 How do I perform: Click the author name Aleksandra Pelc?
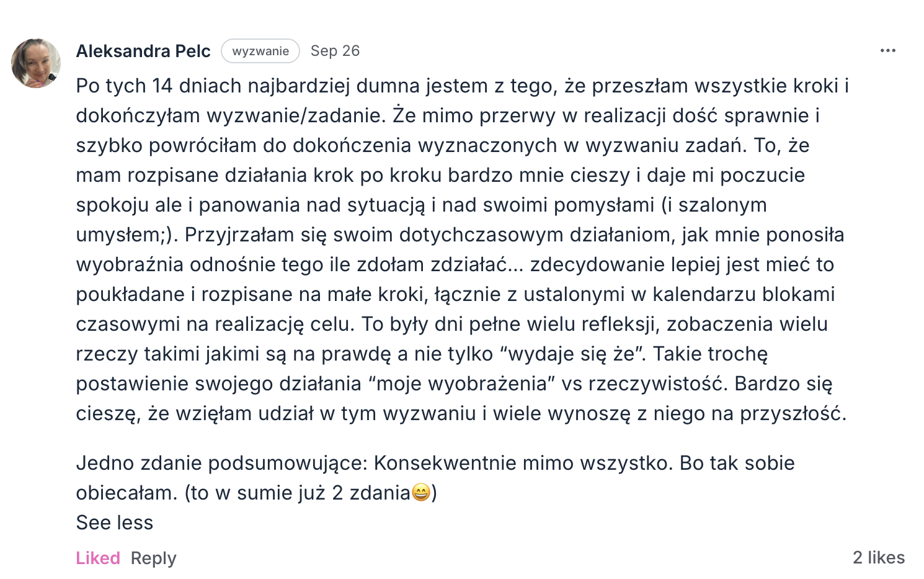coord(143,51)
